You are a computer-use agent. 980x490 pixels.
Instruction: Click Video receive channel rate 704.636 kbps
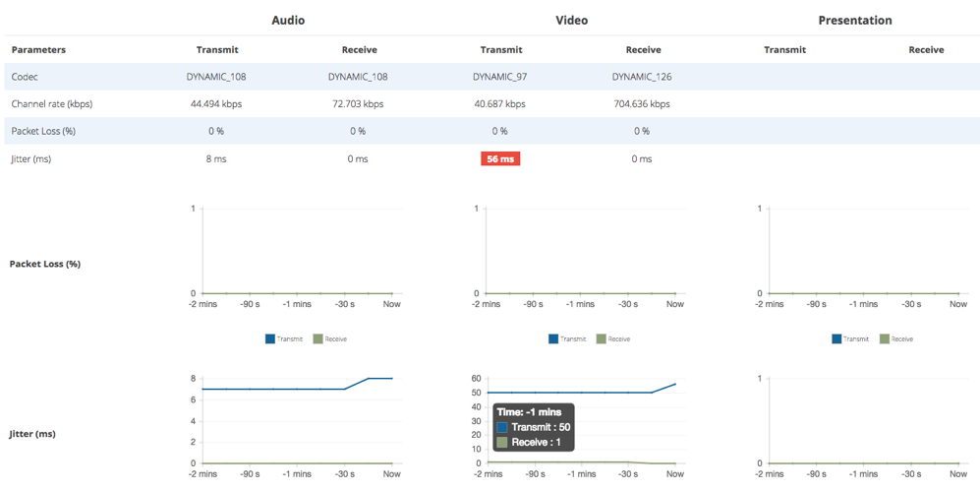point(642,104)
